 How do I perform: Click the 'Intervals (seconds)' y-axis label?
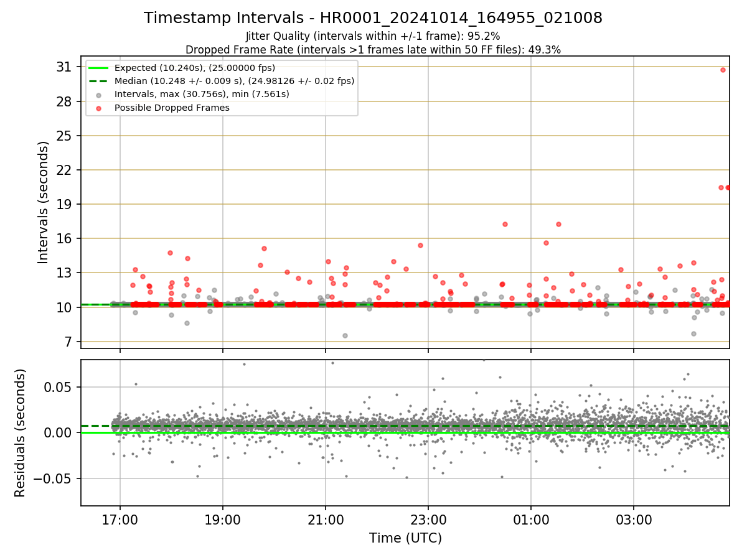pyautogui.click(x=44, y=202)
